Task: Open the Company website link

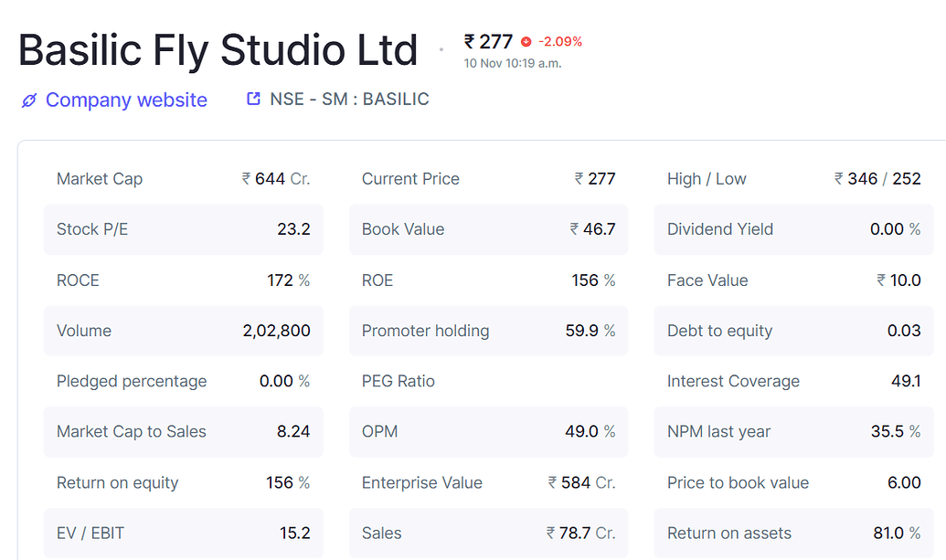Action: 126,100
